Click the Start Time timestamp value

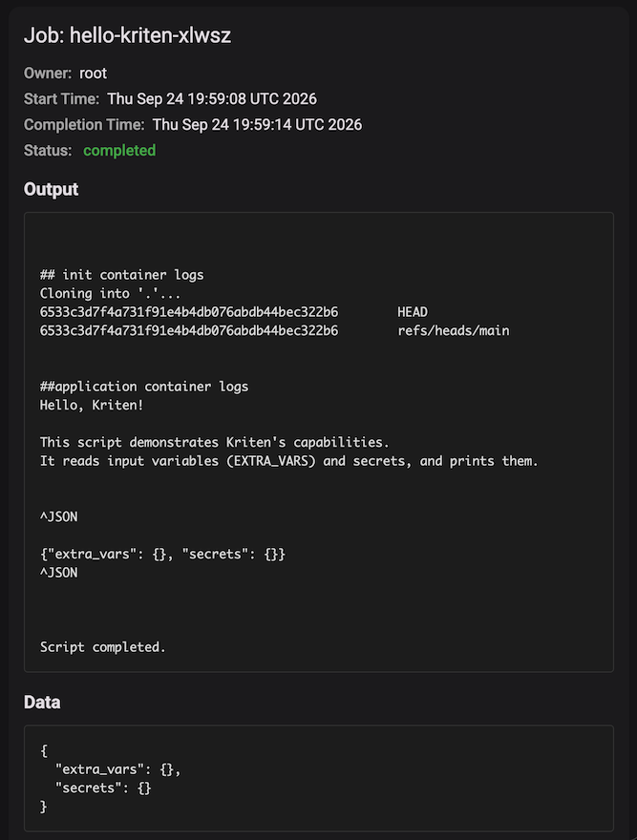pos(212,98)
